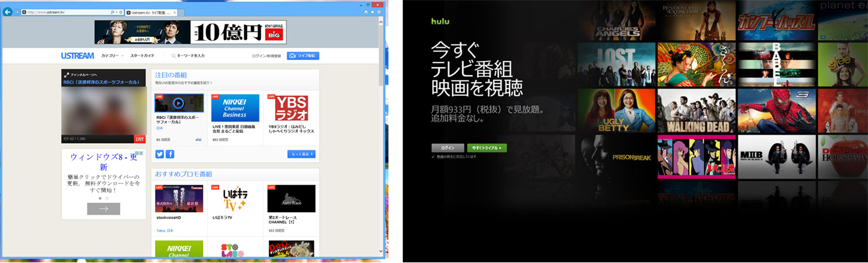Open the browser home icon

pos(366,12)
